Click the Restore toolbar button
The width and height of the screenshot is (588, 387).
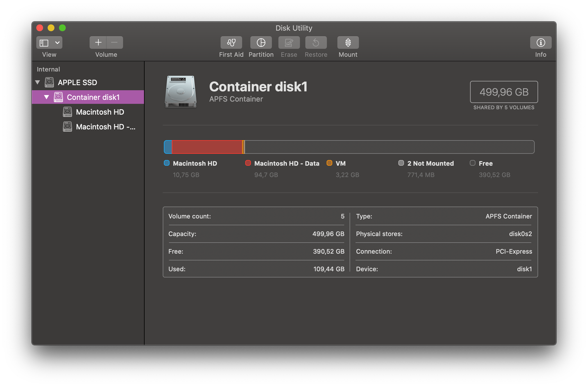tap(316, 43)
